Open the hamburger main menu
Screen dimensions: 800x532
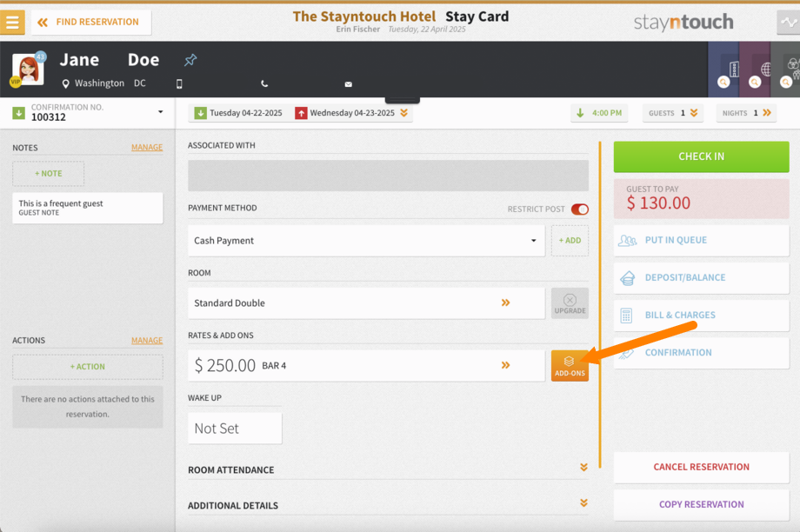12,22
